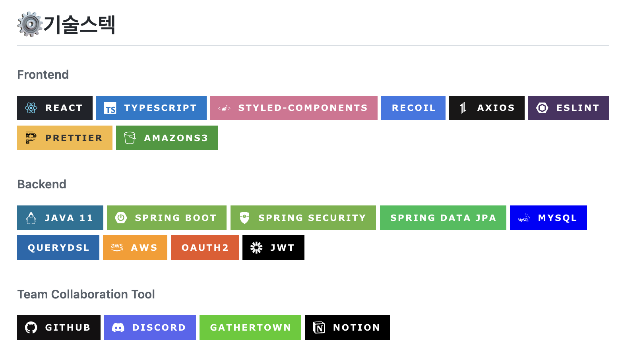Image resolution: width=624 pixels, height=364 pixels.
Task: Click the Spring Security shield icon
Action: click(x=244, y=218)
